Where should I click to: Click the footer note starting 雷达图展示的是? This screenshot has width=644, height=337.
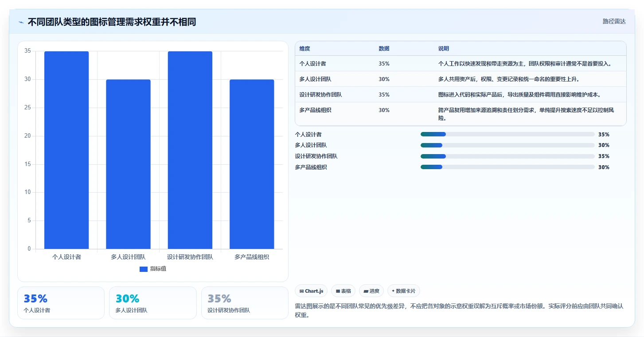(460, 310)
